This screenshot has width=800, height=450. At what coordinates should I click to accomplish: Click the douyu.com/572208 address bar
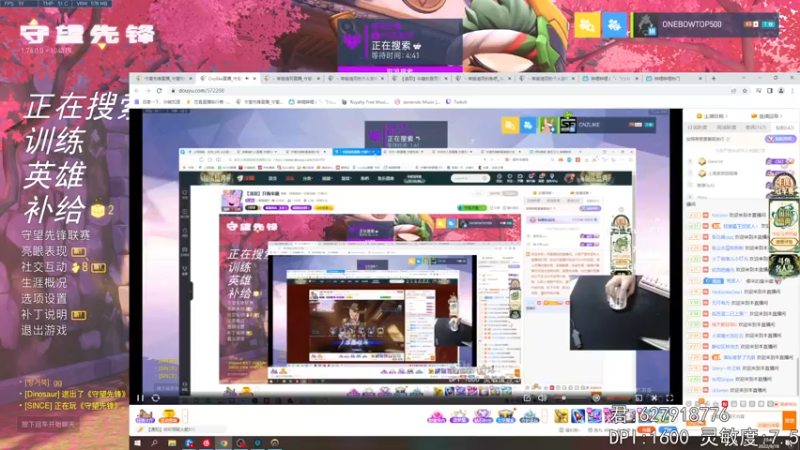pyautogui.click(x=449, y=90)
